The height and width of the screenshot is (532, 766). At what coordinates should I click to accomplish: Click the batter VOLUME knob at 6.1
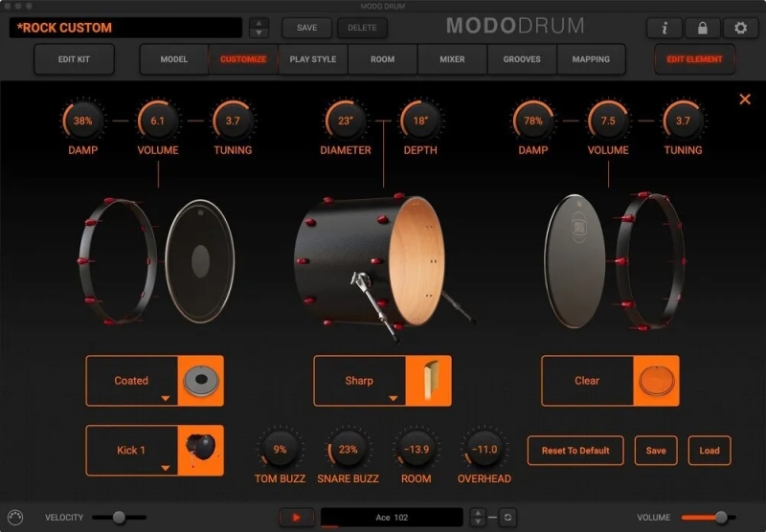coord(157,121)
